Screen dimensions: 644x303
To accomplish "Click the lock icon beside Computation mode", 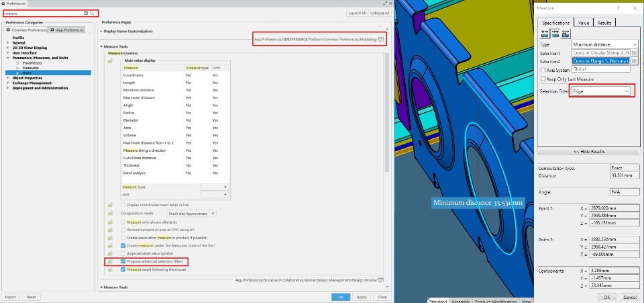I will 110,214.
